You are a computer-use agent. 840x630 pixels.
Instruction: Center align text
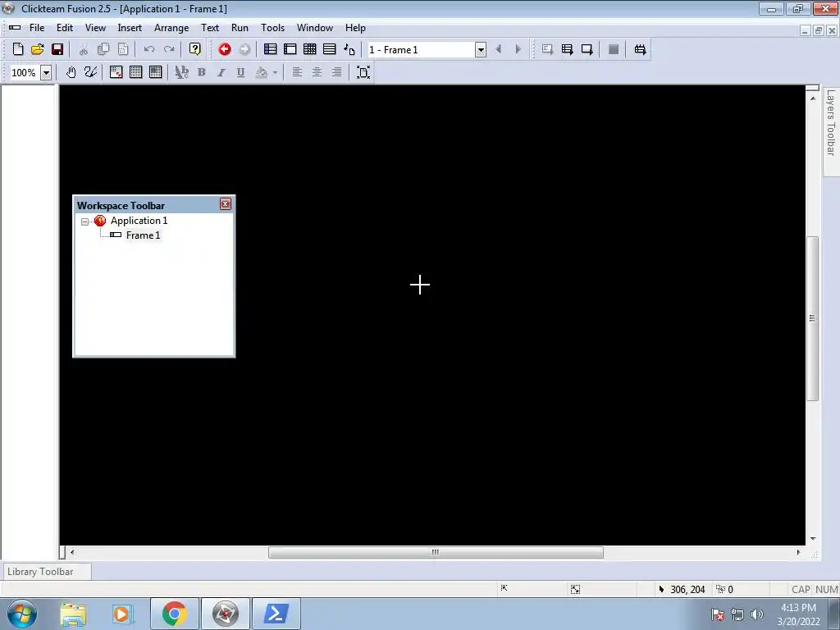pos(317,72)
